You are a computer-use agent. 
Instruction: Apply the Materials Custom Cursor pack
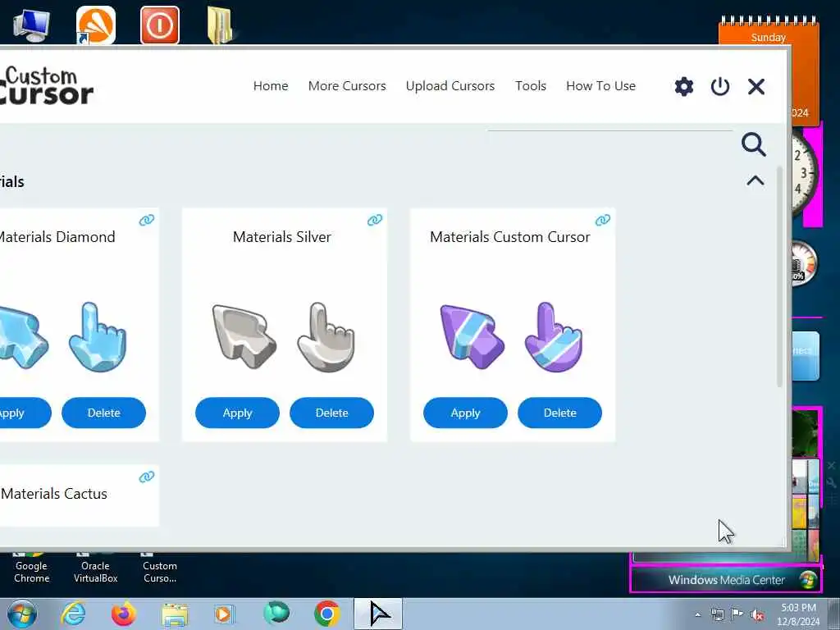coord(465,413)
